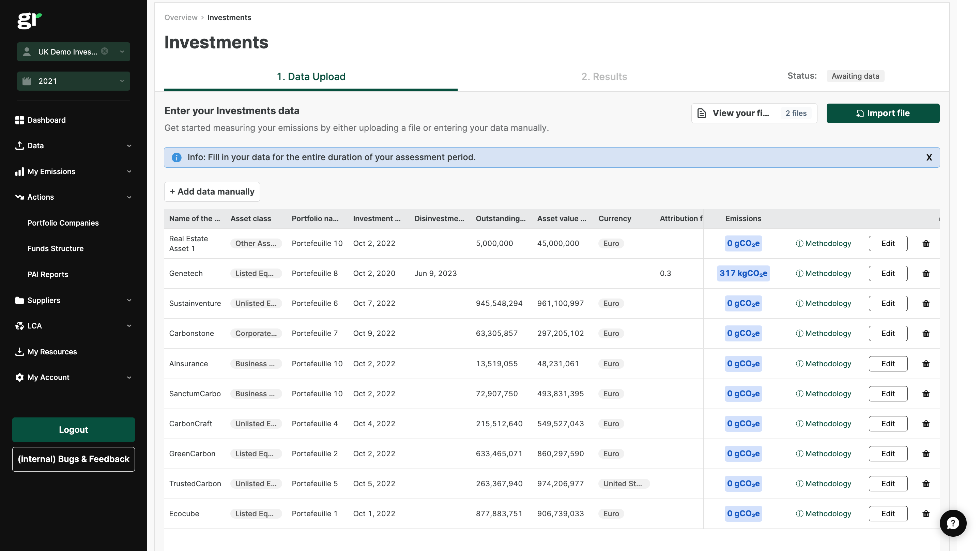
Task: Clear the UK Demo Inves... account selection
Action: 105,51
